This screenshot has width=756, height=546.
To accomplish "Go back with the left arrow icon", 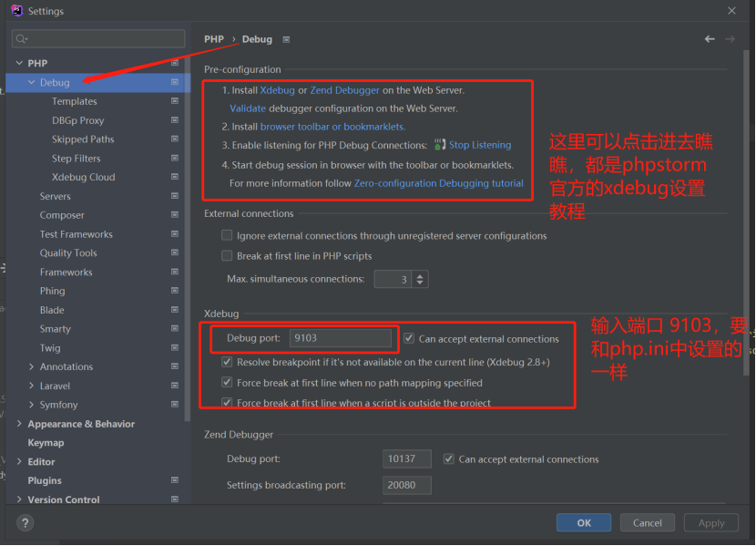I will click(x=710, y=39).
